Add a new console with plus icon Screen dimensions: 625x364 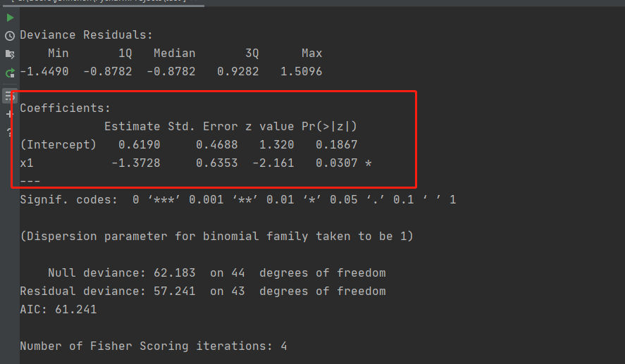pos(10,114)
